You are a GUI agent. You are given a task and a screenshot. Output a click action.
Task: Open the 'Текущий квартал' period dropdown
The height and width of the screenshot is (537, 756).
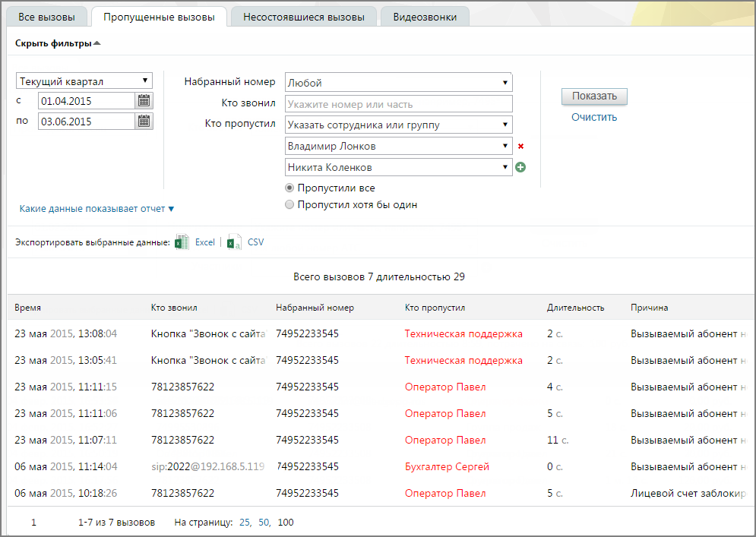pos(84,81)
